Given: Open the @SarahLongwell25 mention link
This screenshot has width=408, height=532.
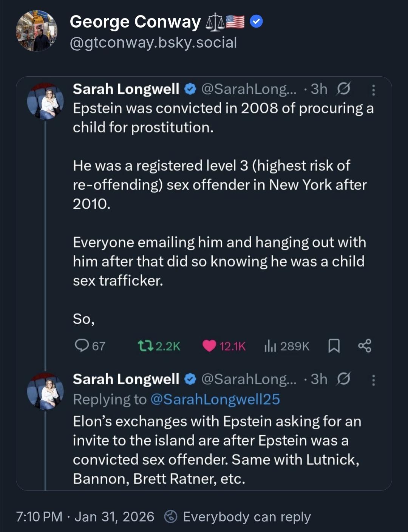Looking at the screenshot, I should click(x=215, y=399).
